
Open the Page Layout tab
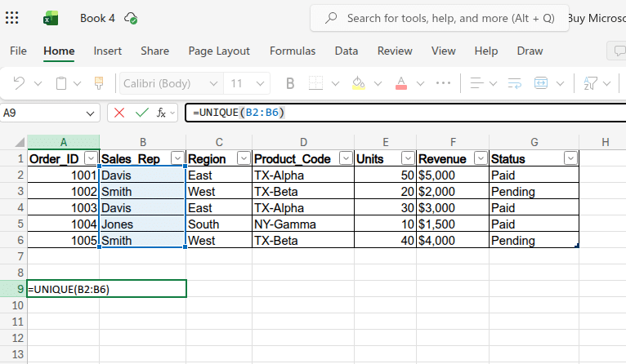point(219,51)
